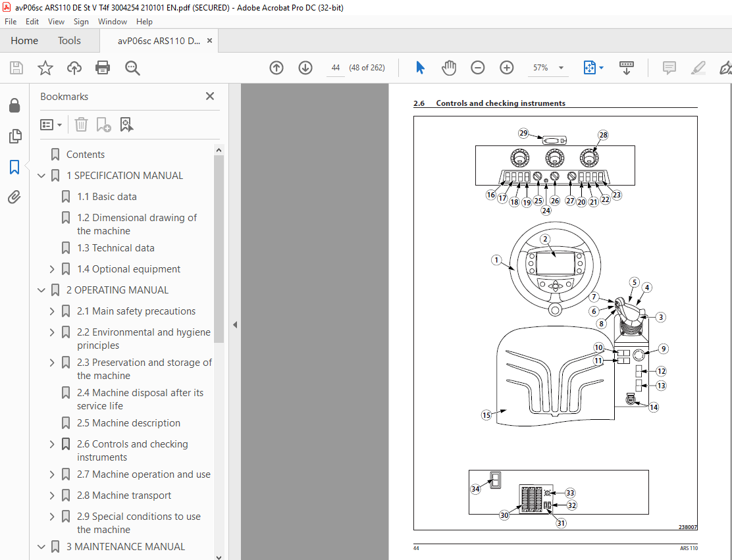732x560 pixels.
Task: Add the document to starred favorites
Action: click(45, 68)
